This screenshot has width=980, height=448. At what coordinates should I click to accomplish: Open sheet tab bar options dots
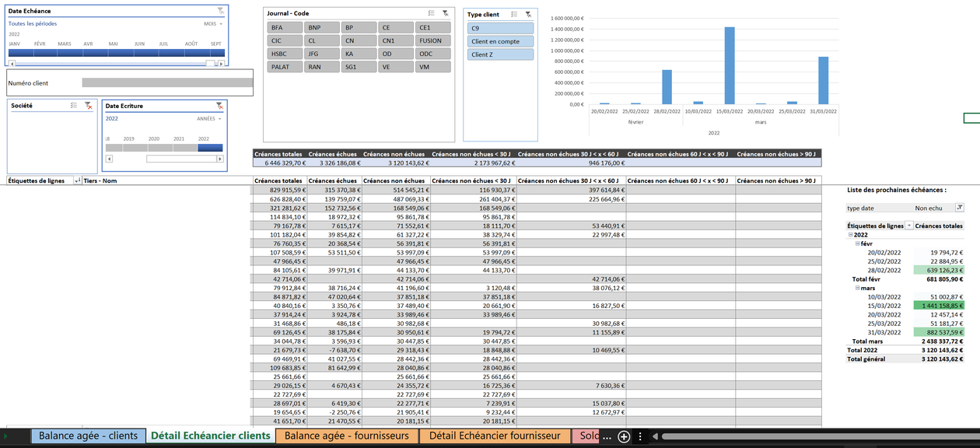tap(641, 436)
